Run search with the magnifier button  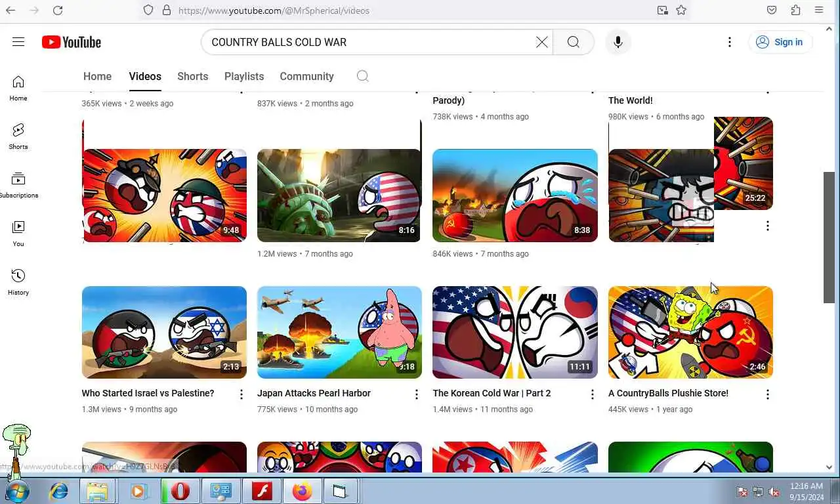[574, 42]
